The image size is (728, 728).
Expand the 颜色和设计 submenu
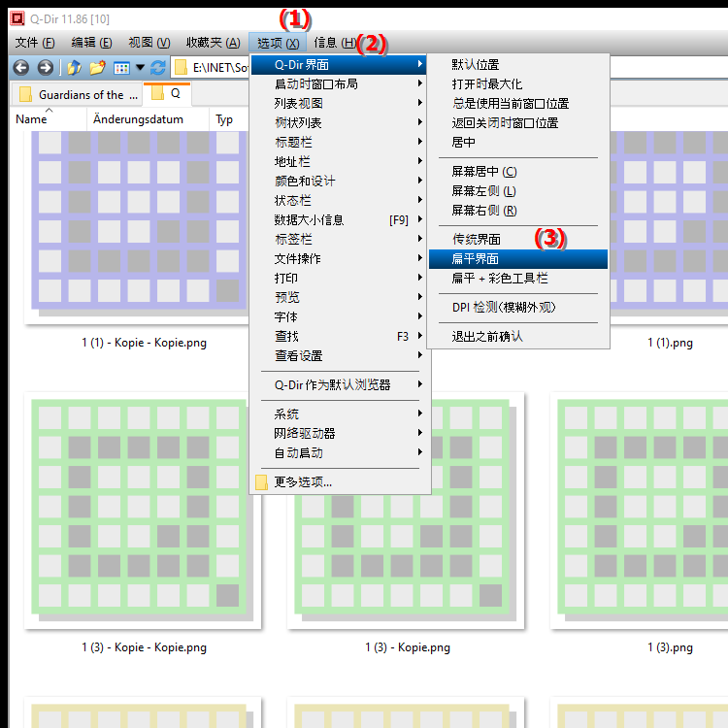(340, 182)
